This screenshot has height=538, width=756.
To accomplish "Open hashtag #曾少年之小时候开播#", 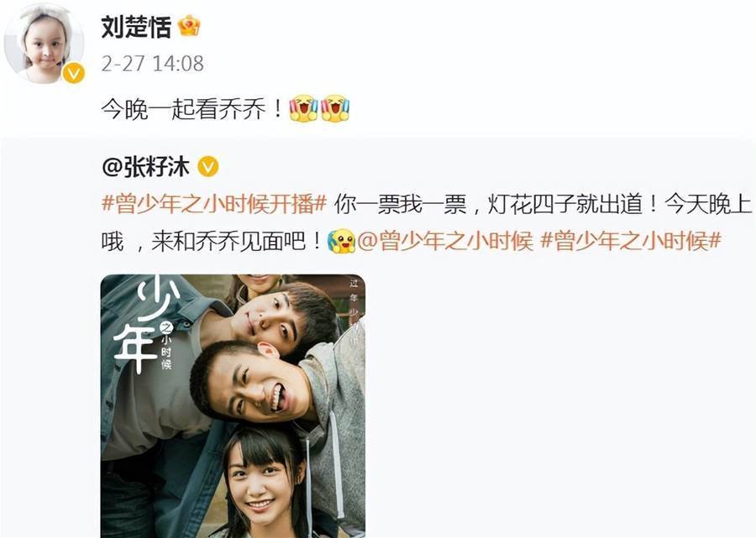I will (214, 204).
